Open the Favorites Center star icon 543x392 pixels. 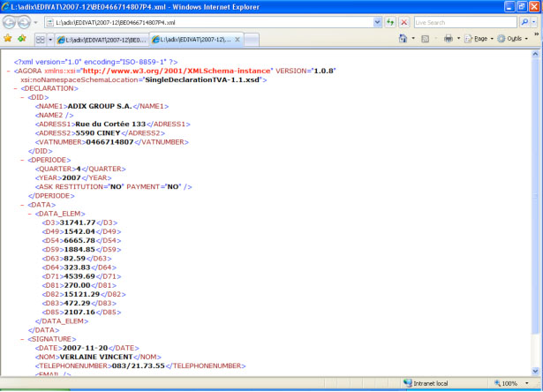8,38
